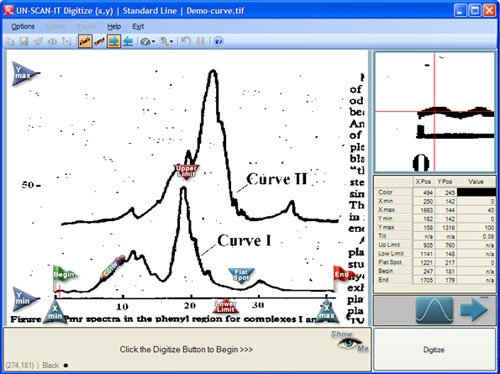Image resolution: width=500 pixels, height=374 pixels.
Task: Select the Flat Spot row label
Action: [390, 262]
